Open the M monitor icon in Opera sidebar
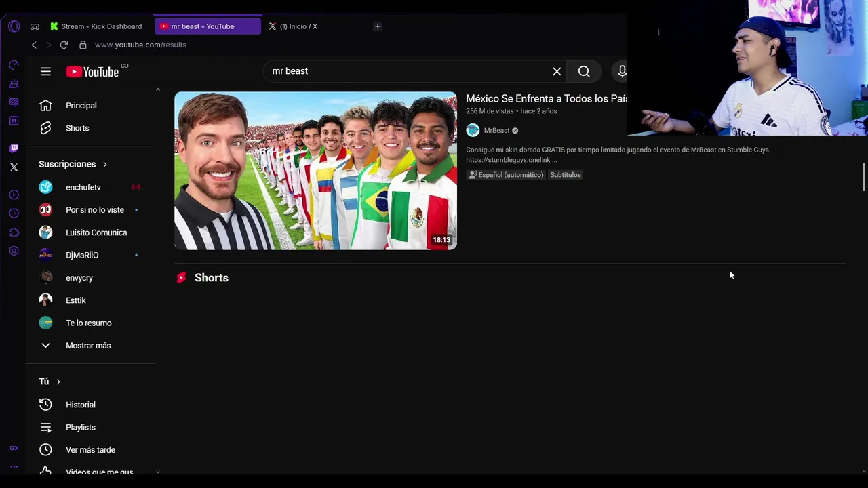This screenshot has width=868, height=488. coord(14,121)
